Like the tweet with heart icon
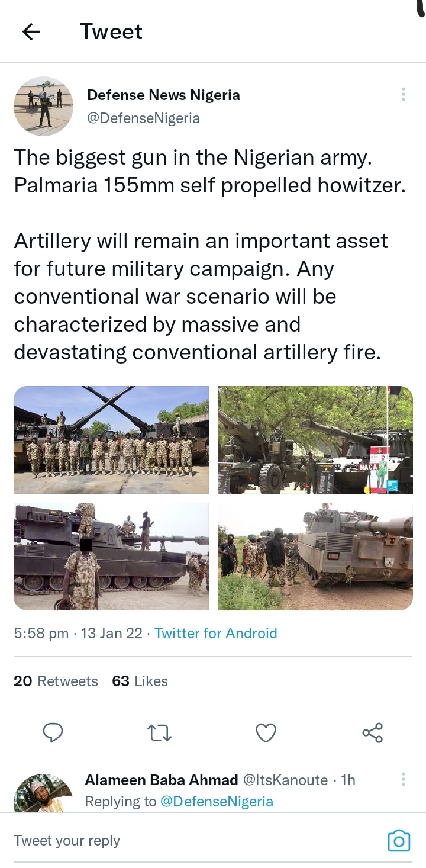This screenshot has height=868, width=426. click(266, 733)
